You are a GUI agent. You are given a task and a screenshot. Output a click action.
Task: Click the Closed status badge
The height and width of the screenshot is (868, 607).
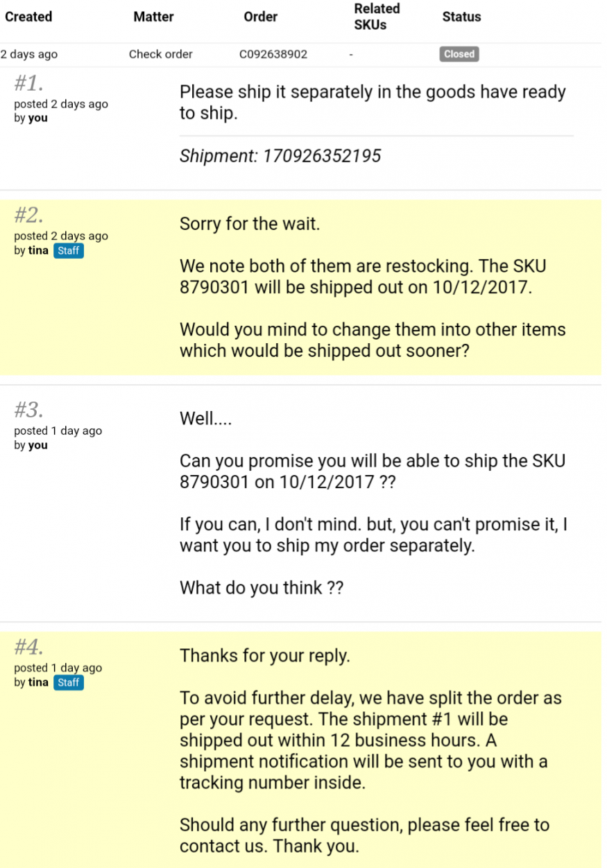click(x=459, y=54)
